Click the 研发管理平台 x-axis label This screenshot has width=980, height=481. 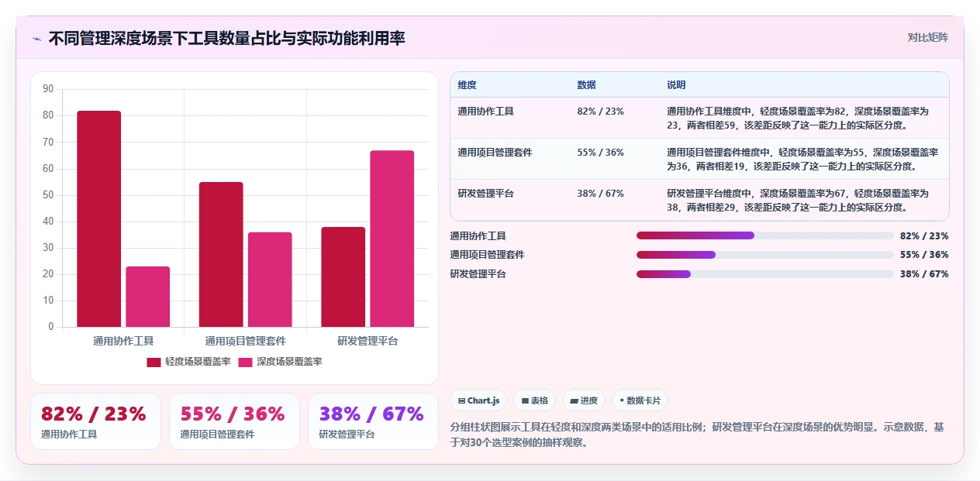pos(367,341)
